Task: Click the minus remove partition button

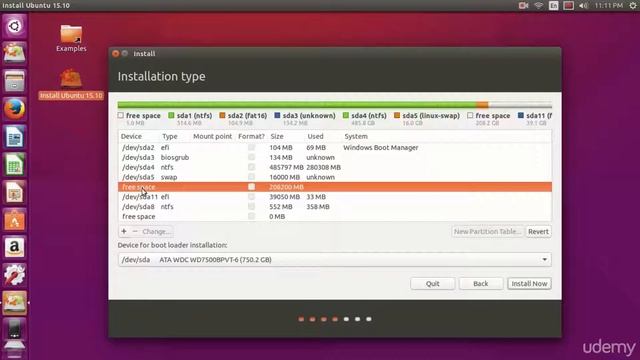Action: (x=135, y=231)
